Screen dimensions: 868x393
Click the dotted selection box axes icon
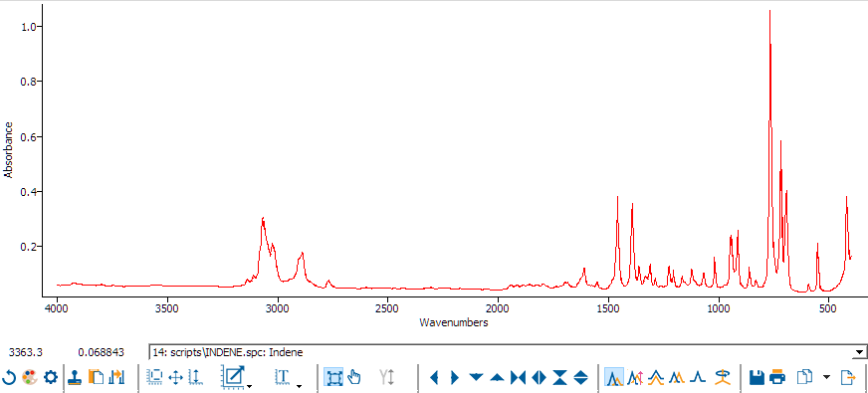(154, 378)
